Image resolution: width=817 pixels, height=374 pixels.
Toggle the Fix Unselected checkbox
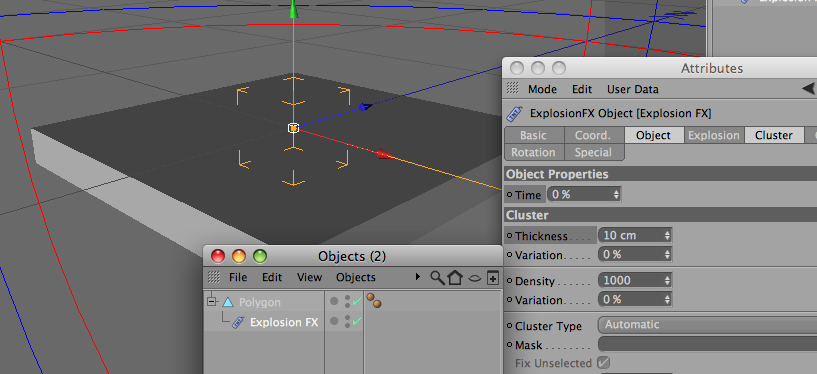[x=603, y=363]
